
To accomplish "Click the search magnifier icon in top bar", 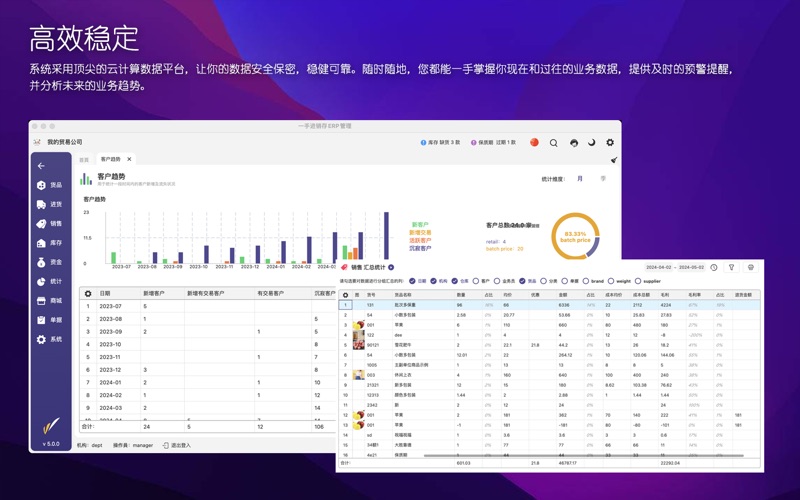I will coord(553,143).
